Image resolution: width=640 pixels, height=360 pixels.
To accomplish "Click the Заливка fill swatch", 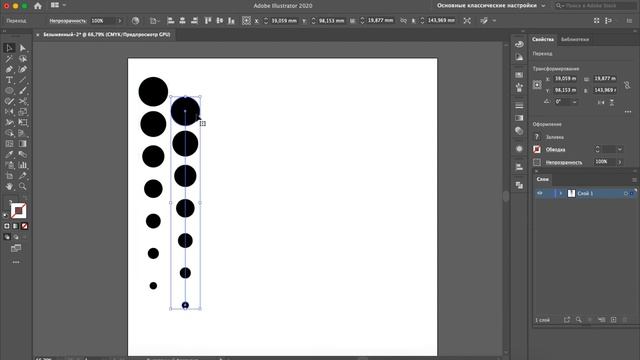I will pos(537,137).
